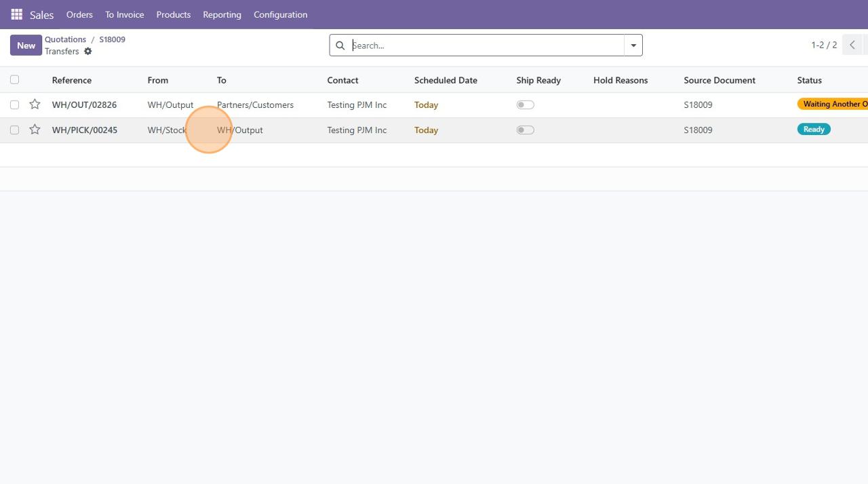
Task: Select the WH/OUT/02826 row checkbox
Action: click(x=15, y=105)
